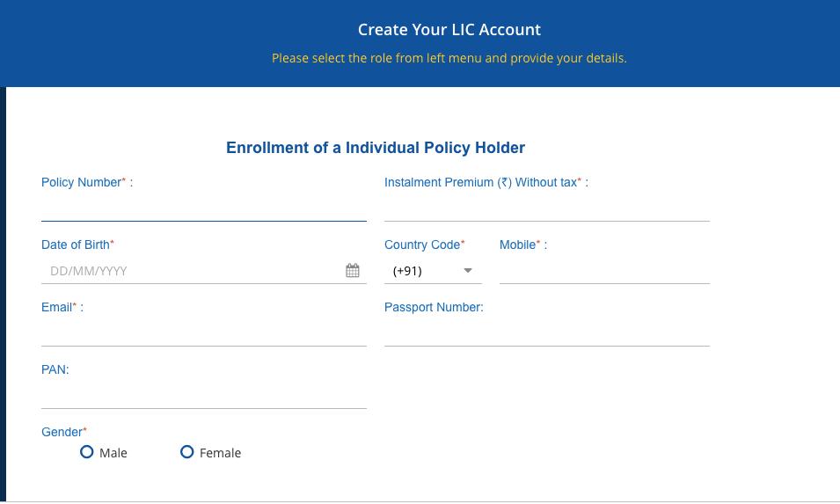This screenshot has width=840, height=504.
Task: Open the Date of Birth calendar picker icon
Action: pos(353,271)
